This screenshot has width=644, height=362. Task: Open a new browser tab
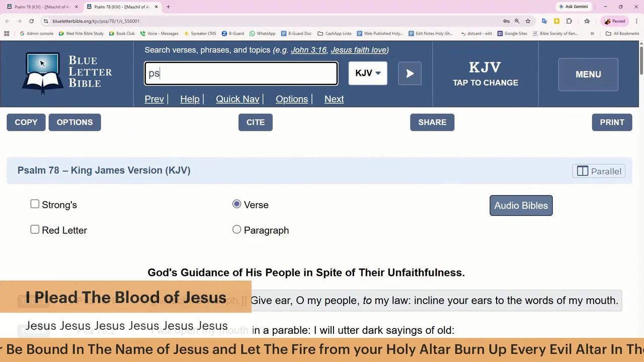point(168,7)
